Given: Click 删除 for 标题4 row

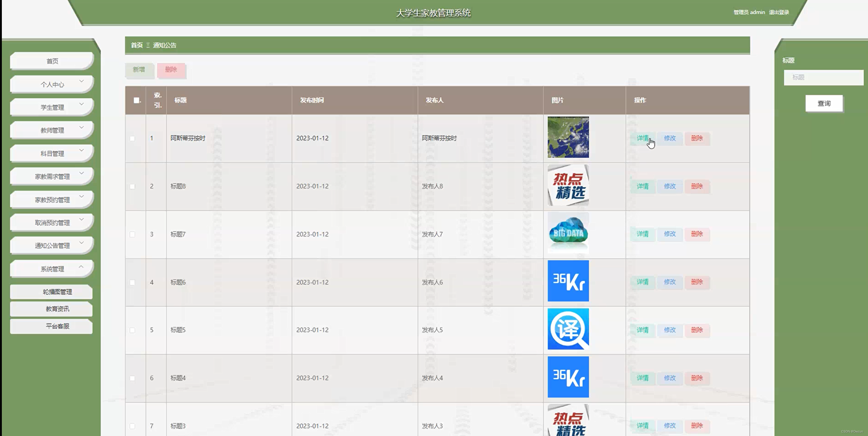Looking at the screenshot, I should (697, 378).
